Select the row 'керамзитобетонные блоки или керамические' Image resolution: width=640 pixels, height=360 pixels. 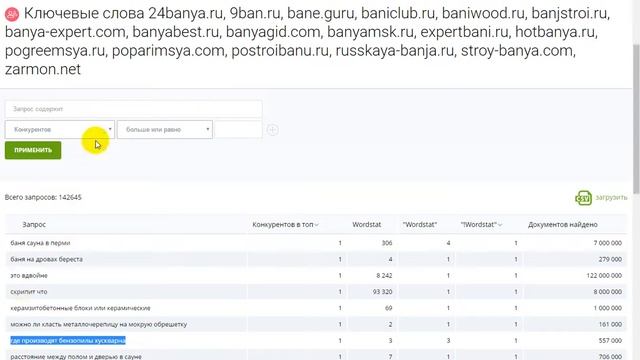click(316, 308)
